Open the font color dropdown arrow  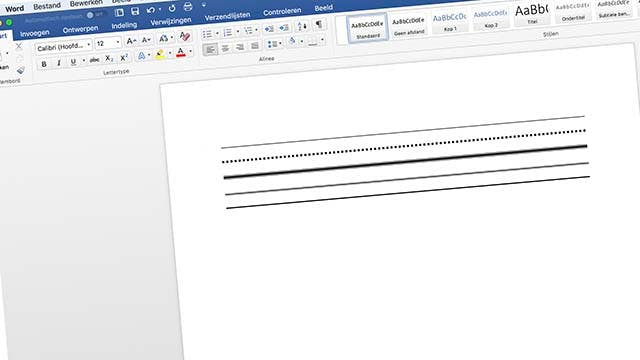[x=191, y=51]
